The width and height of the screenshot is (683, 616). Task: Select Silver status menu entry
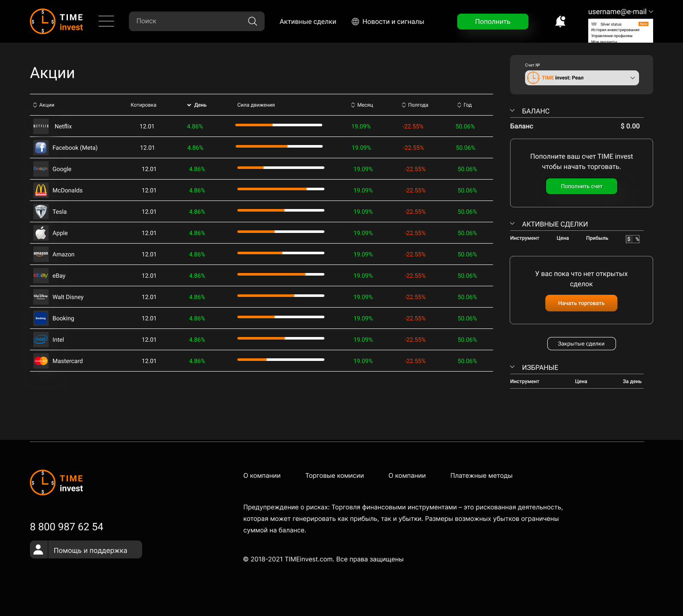click(611, 24)
